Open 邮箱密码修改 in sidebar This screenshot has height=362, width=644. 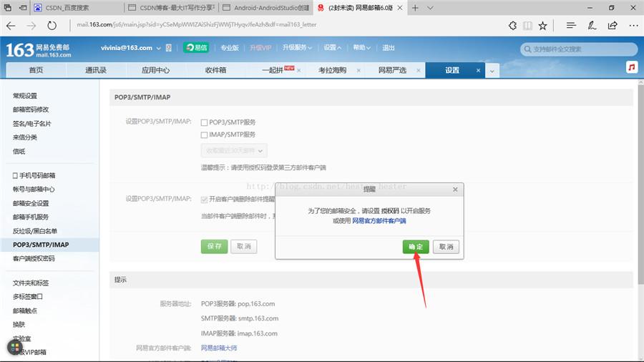click(31, 109)
